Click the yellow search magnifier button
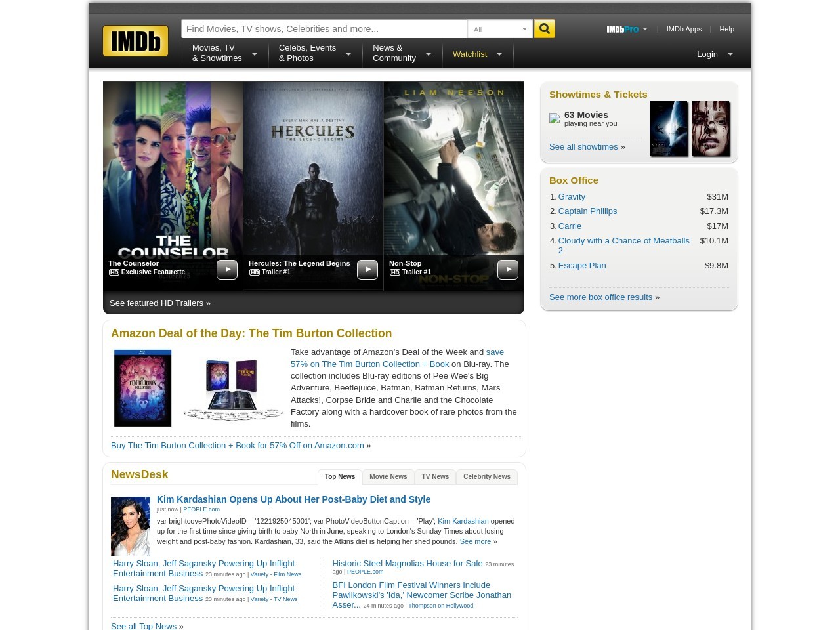This screenshot has height=630, width=840. 544,29
